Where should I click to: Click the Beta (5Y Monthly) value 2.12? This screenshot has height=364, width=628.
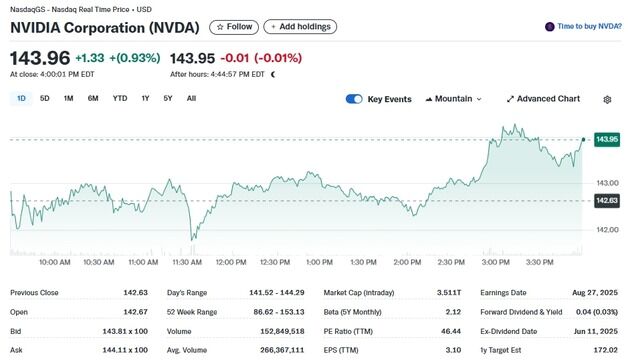pos(453,312)
